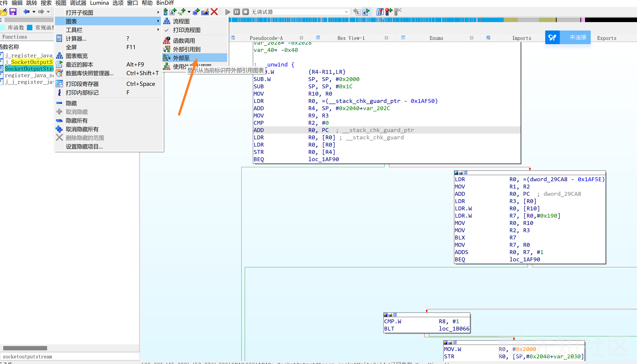Click the blue back navigation arrow
The image size is (637, 364).
click(x=26, y=12)
